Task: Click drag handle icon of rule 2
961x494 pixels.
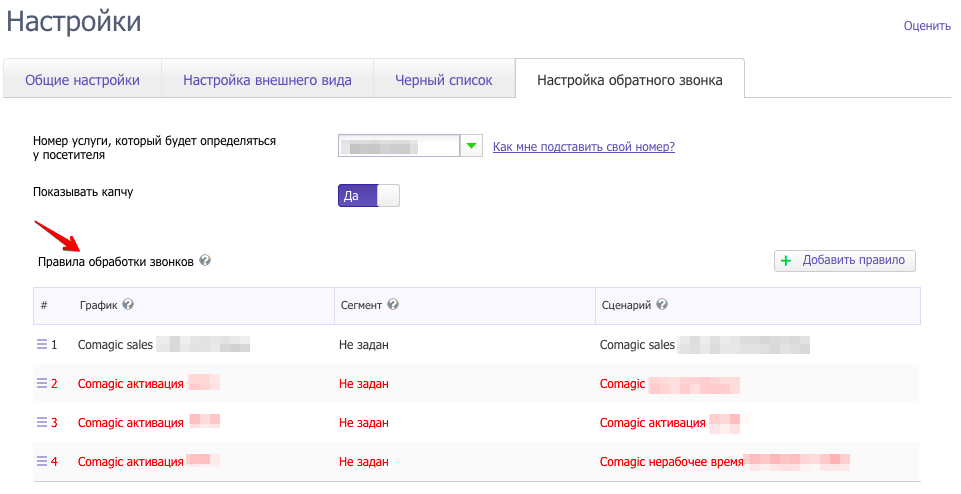Action: 42,383
